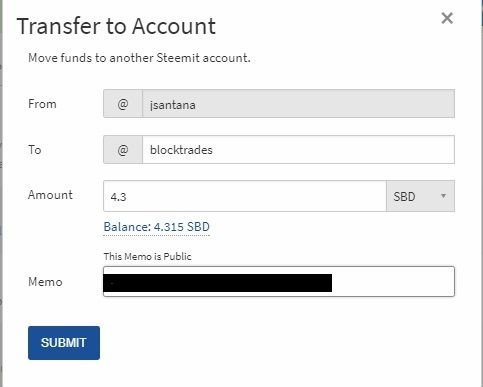Screen dimensions: 483x387
Task: Click the small arrow in the currency selector
Action: click(443, 196)
